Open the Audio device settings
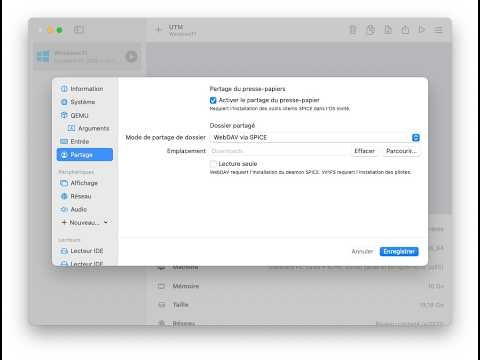Viewport: 480px width, 360px height. [x=85, y=209]
